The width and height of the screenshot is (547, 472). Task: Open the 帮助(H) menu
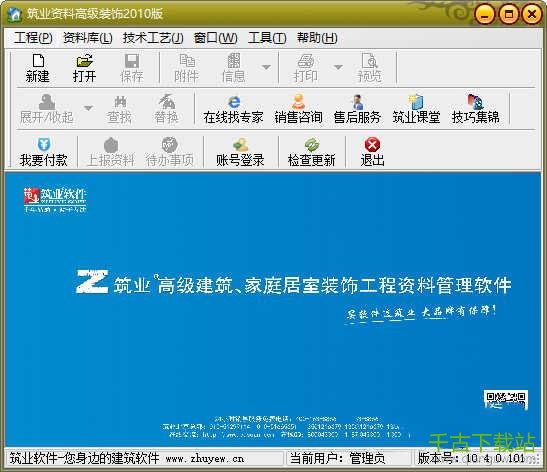point(317,38)
